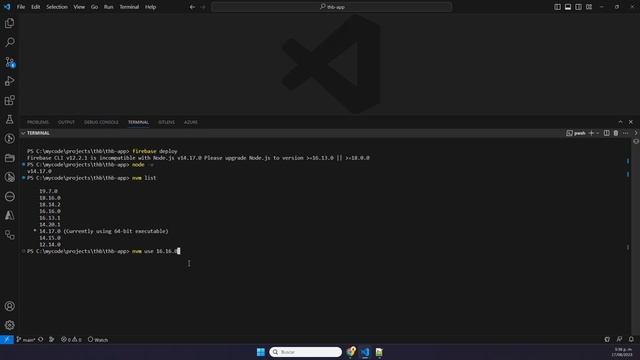This screenshot has width=640, height=360.
Task: Click the command center search box
Action: [331, 7]
